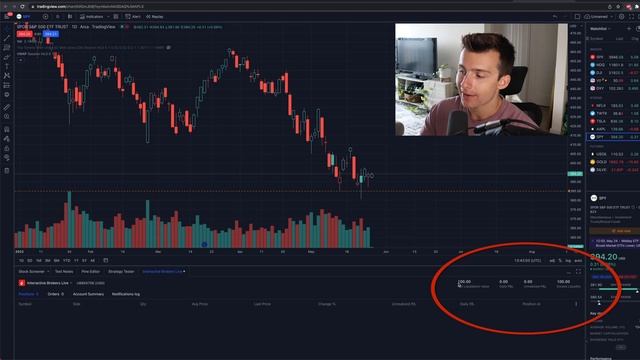Undo the last chart action

[555, 17]
